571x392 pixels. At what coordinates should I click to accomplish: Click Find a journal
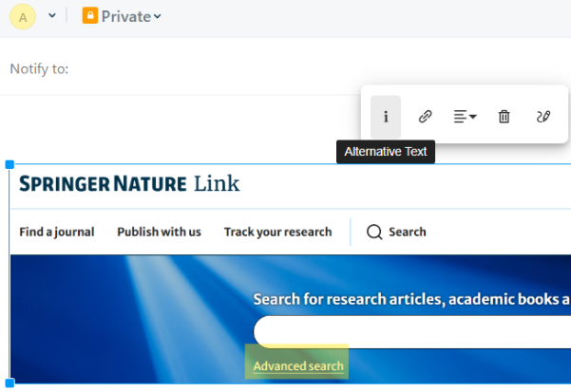57,232
